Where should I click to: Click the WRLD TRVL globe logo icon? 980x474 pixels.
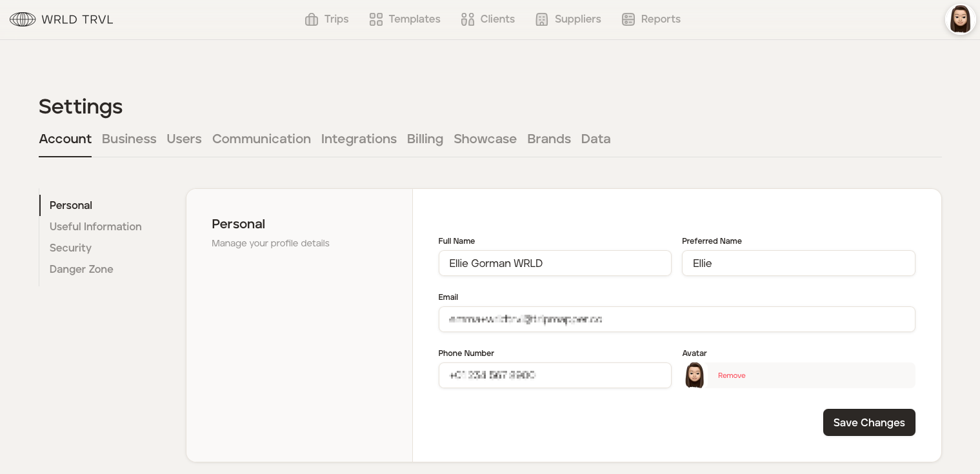(x=23, y=19)
